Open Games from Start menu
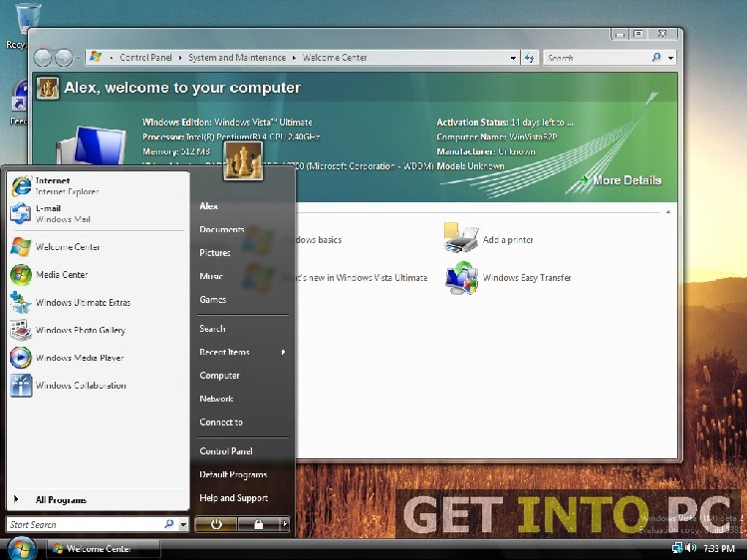The image size is (747, 560). click(x=212, y=299)
